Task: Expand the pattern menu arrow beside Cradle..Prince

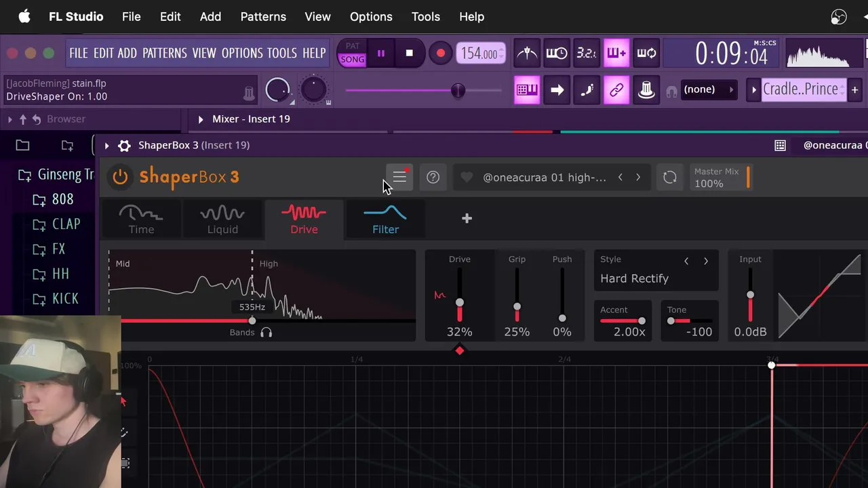Action: (753, 89)
